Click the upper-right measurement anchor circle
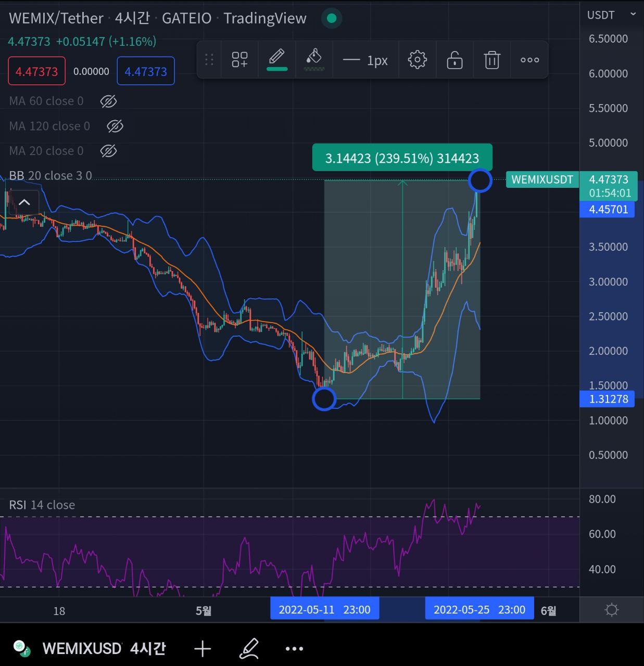The height and width of the screenshot is (666, 644). coord(480,181)
